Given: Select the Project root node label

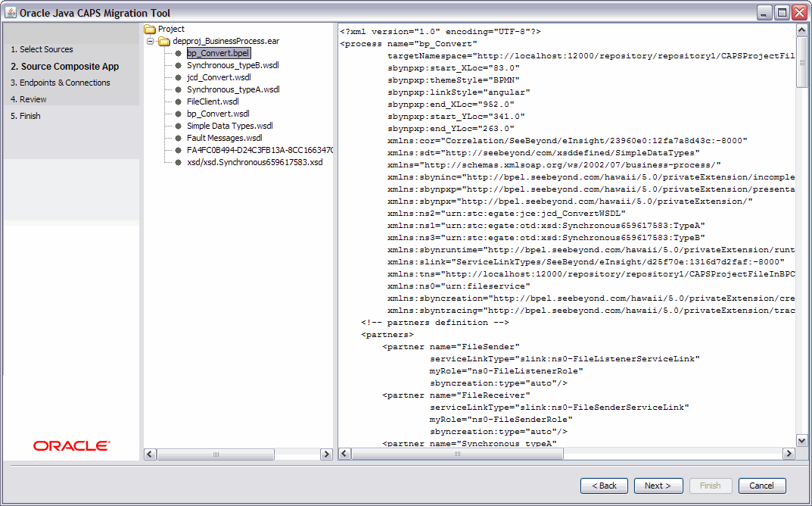Looking at the screenshot, I should pos(172,29).
